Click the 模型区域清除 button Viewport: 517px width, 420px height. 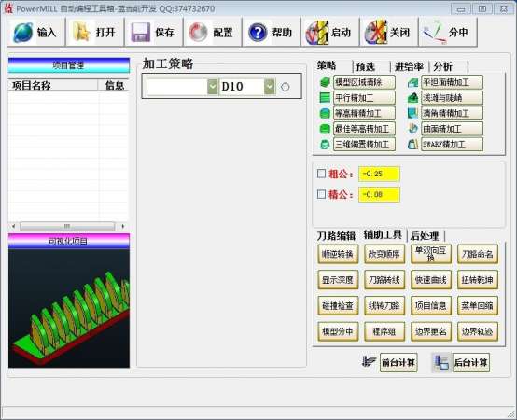[364, 82]
